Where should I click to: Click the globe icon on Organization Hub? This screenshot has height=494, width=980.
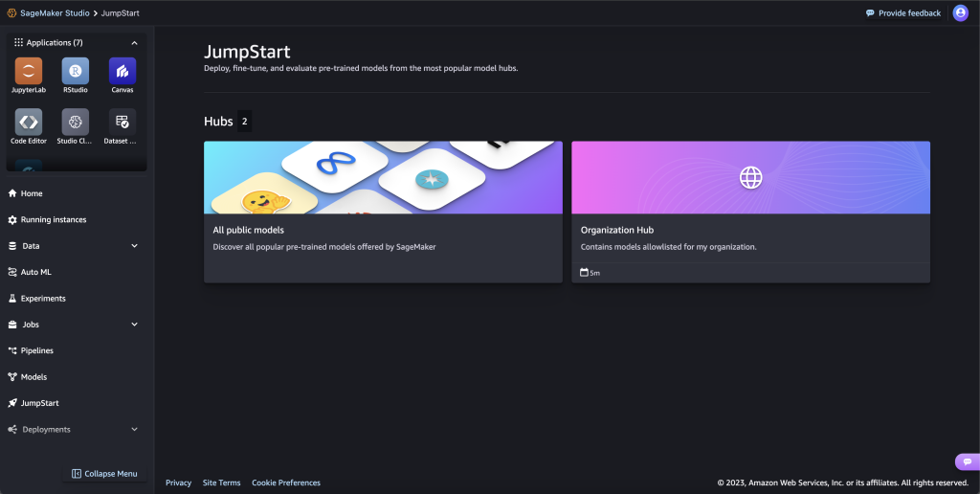tap(750, 177)
